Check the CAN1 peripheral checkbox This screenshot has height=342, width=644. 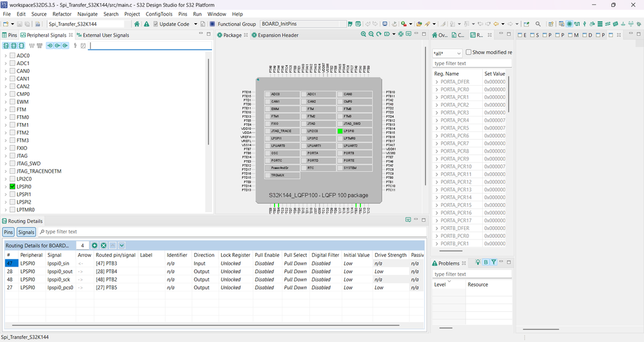pos(12,79)
